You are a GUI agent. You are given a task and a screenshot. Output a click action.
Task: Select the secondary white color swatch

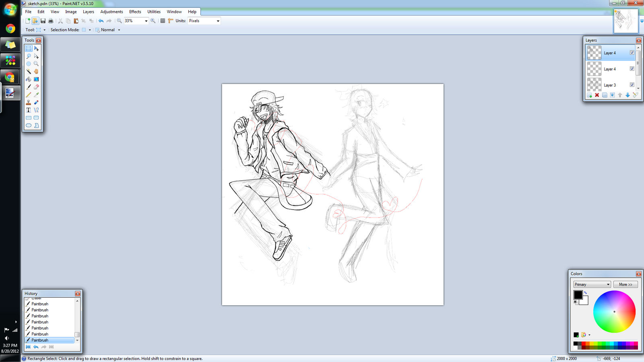(585, 302)
